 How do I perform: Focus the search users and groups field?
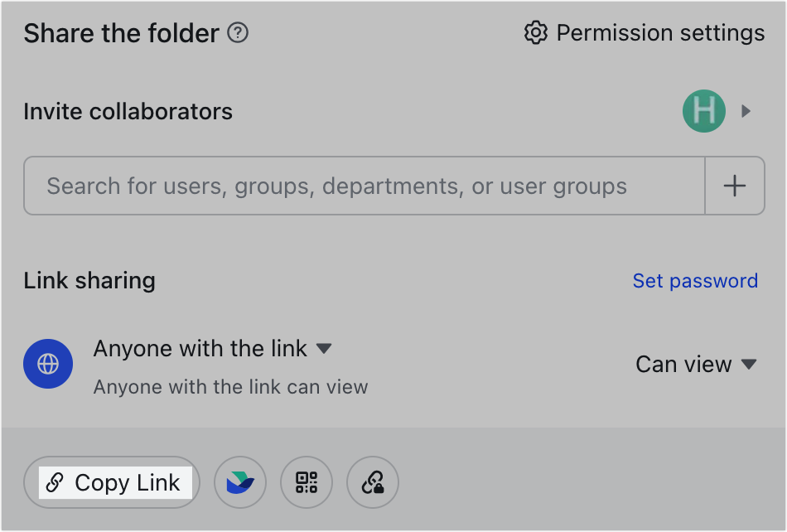tap(365, 186)
